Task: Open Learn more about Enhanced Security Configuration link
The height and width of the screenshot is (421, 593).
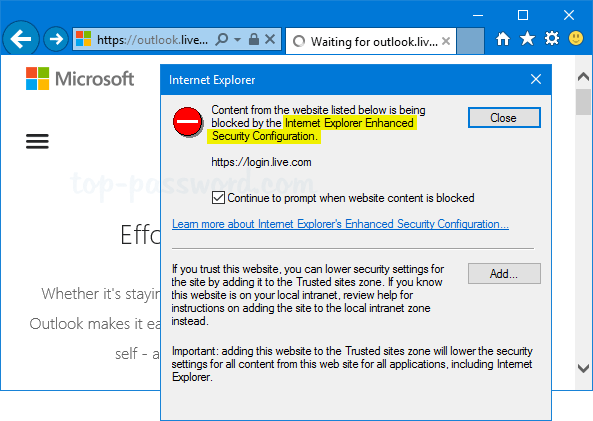Action: point(340,224)
